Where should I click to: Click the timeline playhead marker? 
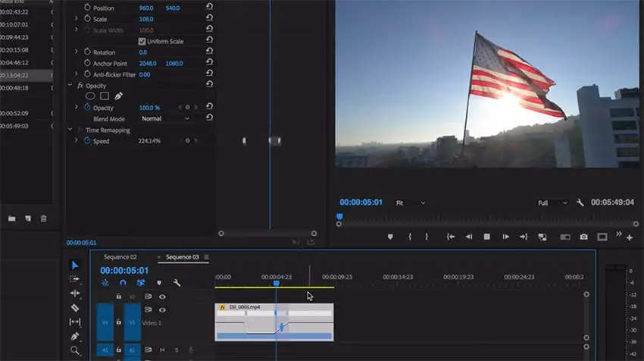pyautogui.click(x=277, y=284)
